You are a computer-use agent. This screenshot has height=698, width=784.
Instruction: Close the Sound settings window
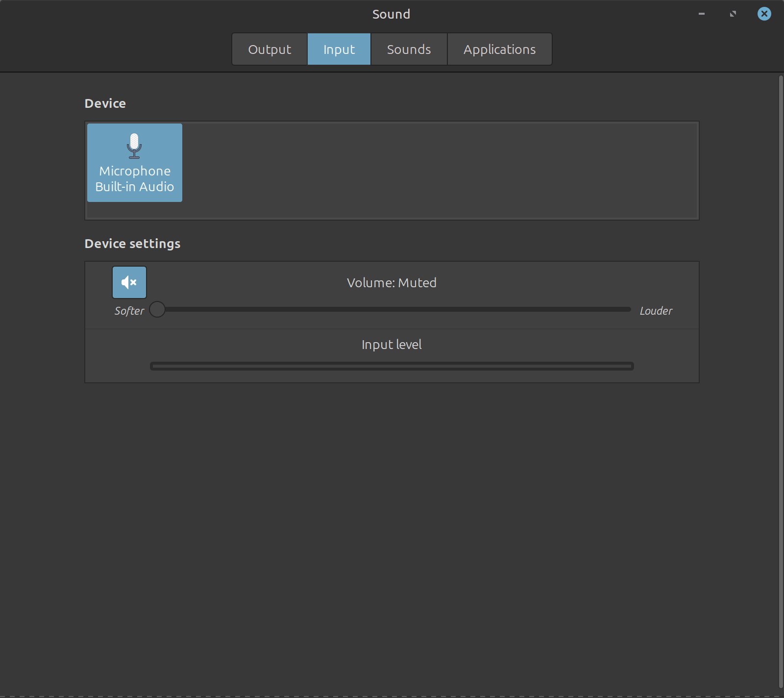764,14
